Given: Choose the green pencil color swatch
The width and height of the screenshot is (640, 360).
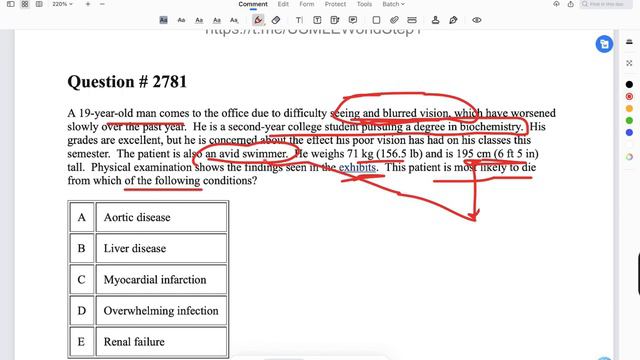Looking at the screenshot, I should [629, 120].
